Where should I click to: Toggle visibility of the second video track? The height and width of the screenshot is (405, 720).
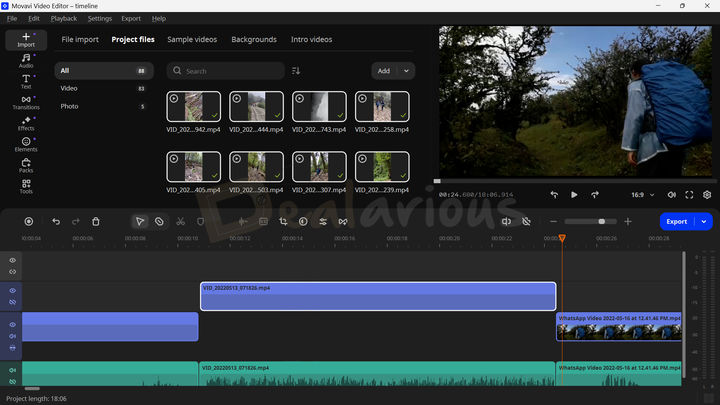13,290
